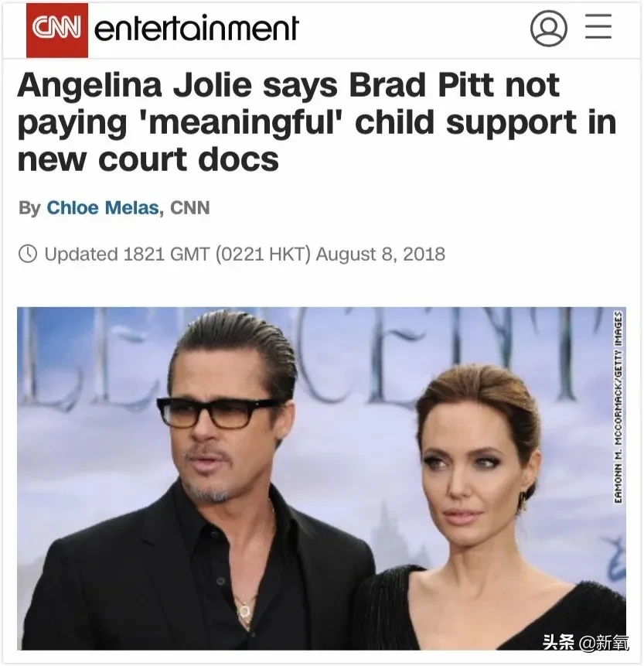
Task: Click 'new court docs' in the headline
Action: click(148, 160)
